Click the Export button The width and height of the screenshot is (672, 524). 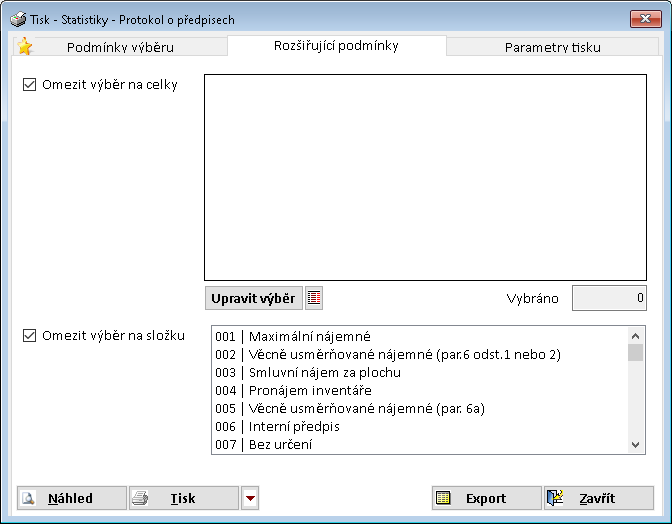485,498
